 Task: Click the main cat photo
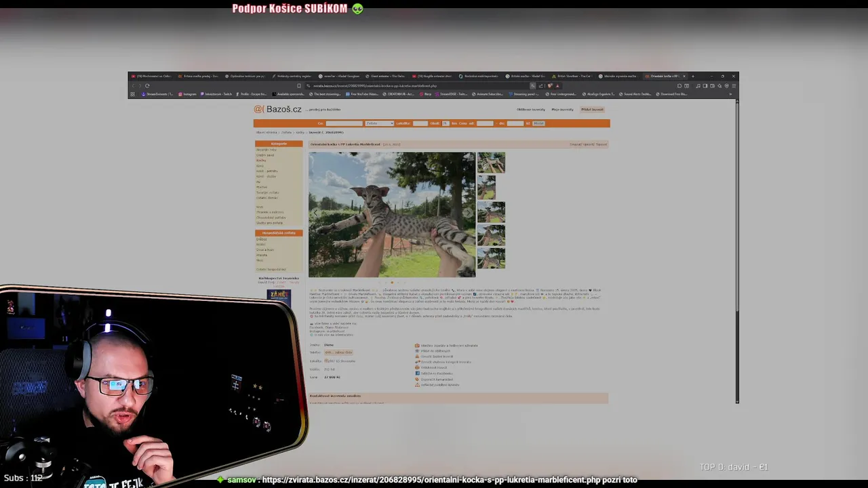point(392,214)
